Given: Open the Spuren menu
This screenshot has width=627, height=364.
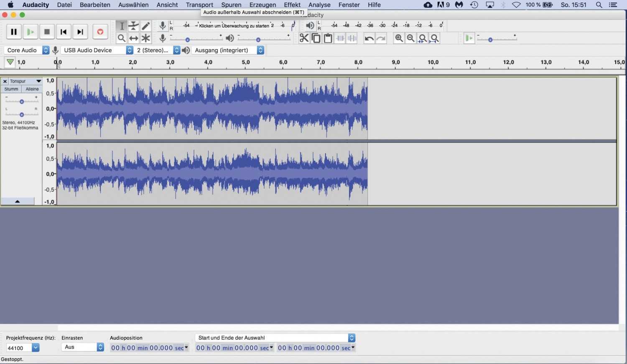Looking at the screenshot, I should 231,5.
